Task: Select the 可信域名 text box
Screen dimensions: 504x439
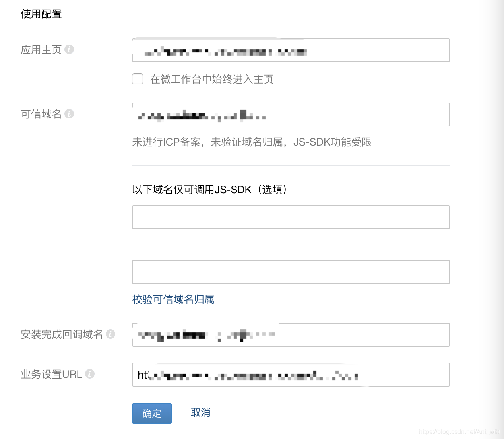Action: click(291, 115)
